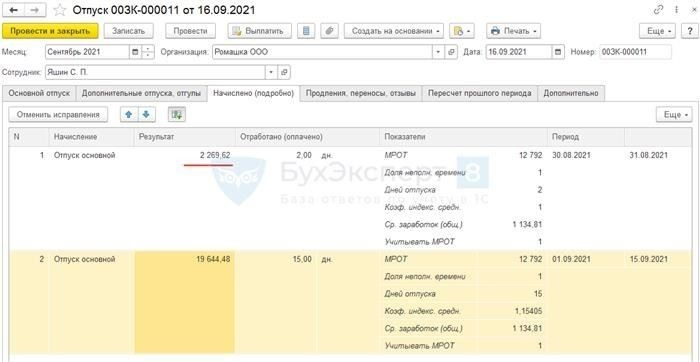
Task: Go back with the left arrow
Action: click(x=13, y=10)
